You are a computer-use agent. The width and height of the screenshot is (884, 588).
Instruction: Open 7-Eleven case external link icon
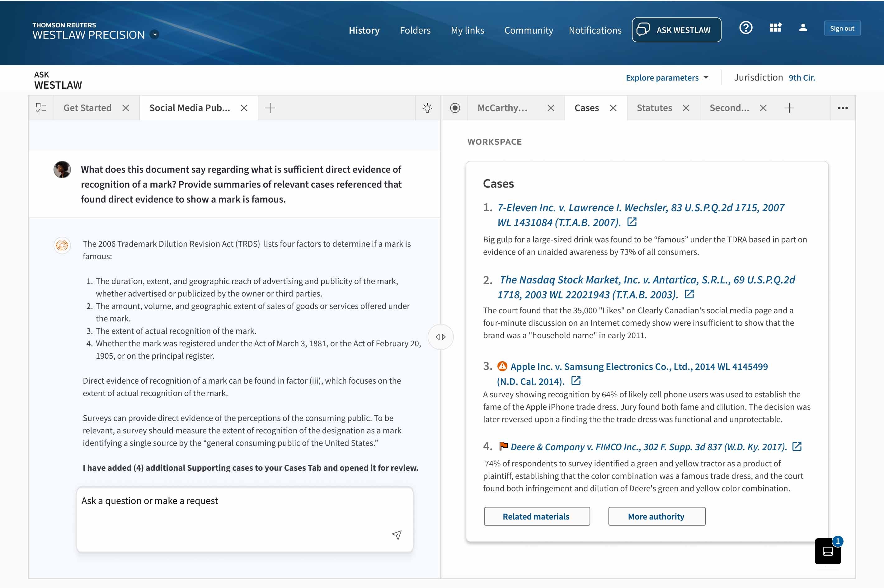[x=632, y=222]
